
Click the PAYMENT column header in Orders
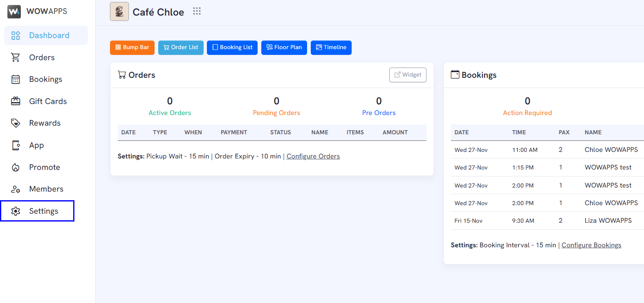(x=234, y=133)
